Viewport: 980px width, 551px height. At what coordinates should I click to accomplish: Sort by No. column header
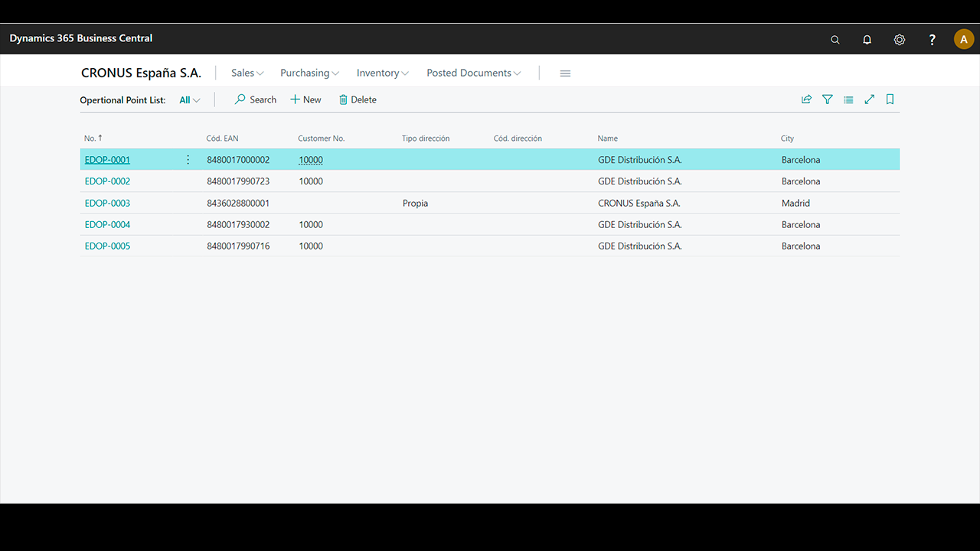[x=93, y=139]
